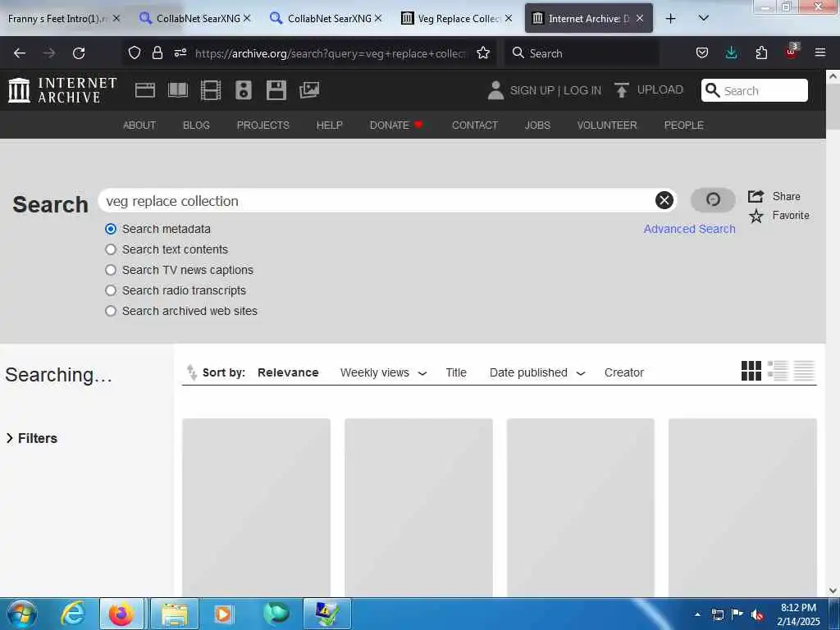Click the Advanced Search link

pyautogui.click(x=689, y=229)
